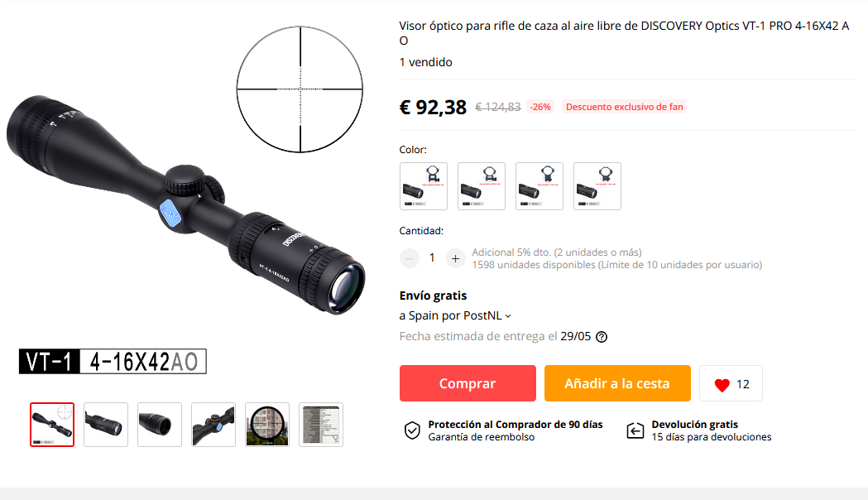Open the third thumbnail showing objective lens

(x=160, y=425)
